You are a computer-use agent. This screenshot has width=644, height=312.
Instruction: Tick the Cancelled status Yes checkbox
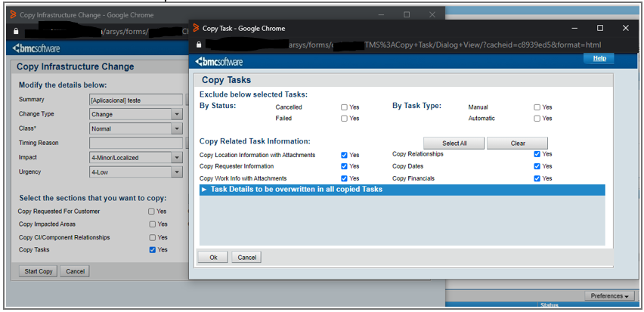(344, 107)
